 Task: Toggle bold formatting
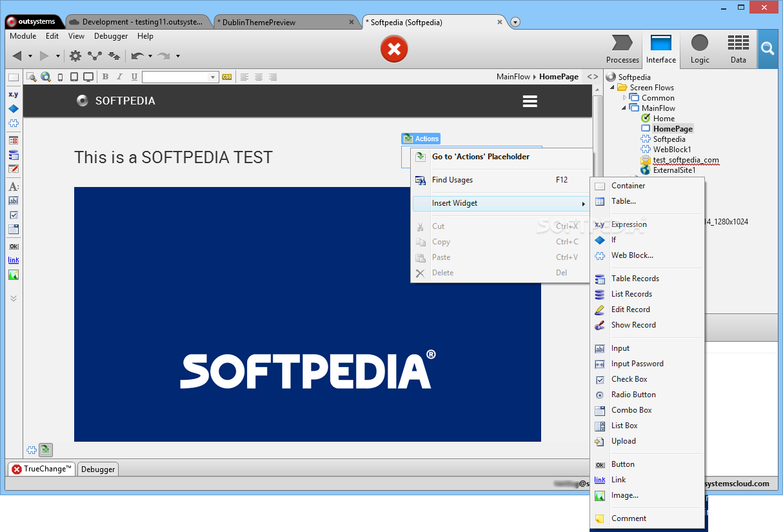click(x=105, y=77)
